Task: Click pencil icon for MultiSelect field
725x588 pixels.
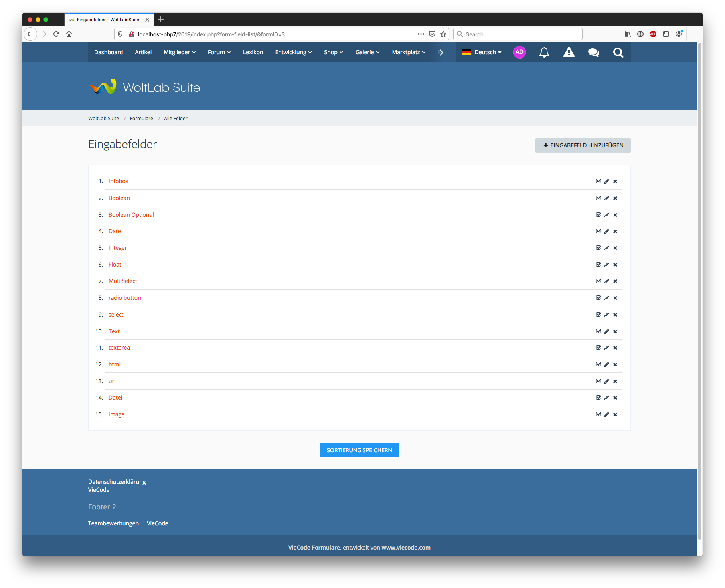Action: tap(606, 281)
